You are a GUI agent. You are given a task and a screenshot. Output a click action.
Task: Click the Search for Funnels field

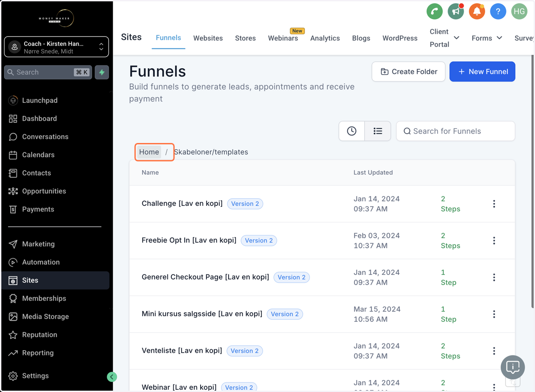click(x=456, y=131)
